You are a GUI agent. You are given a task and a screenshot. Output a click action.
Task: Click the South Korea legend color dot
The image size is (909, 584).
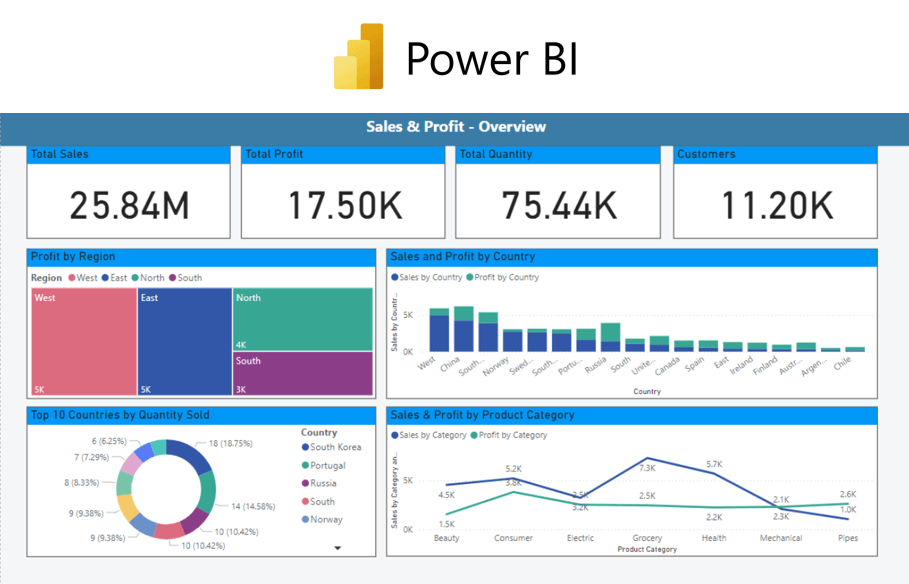(305, 448)
